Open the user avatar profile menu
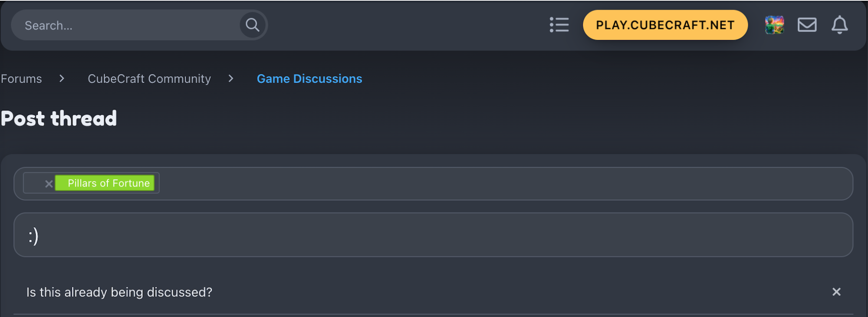 [x=774, y=25]
